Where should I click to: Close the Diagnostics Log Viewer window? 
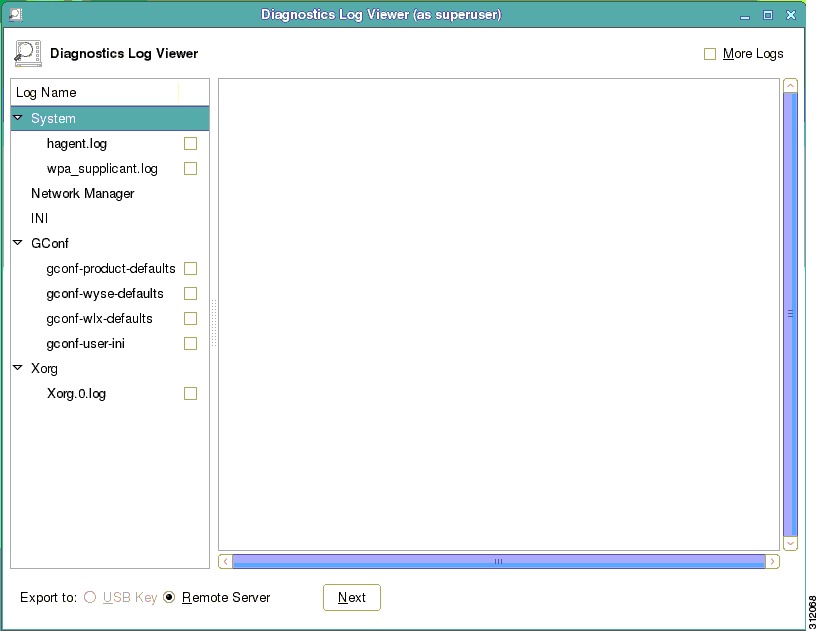tap(791, 15)
